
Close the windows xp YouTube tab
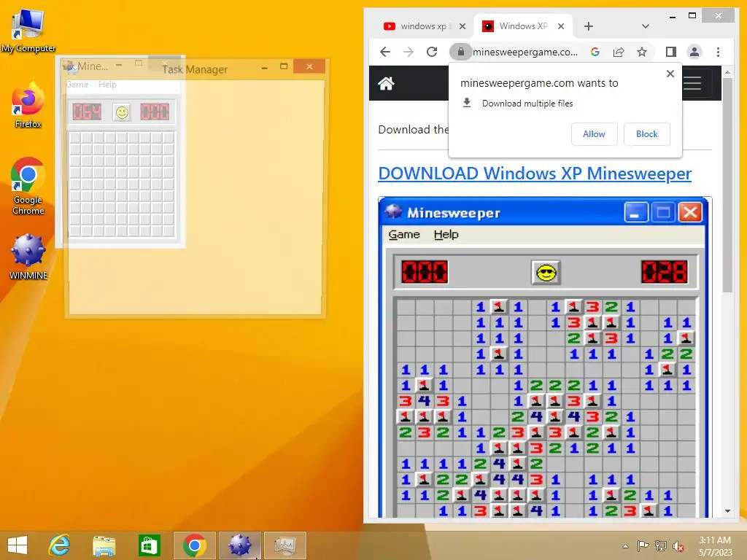point(462,26)
